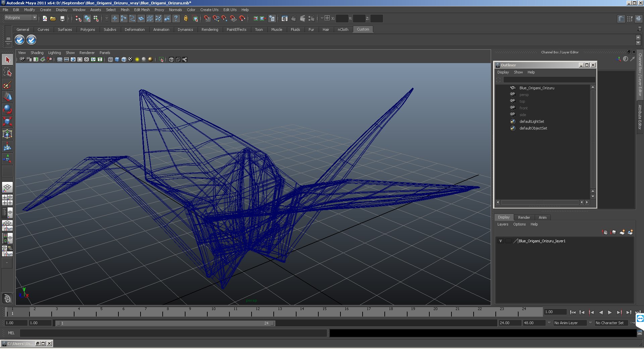Open the Edit Mesh menu
644x349 pixels.
(x=142, y=10)
